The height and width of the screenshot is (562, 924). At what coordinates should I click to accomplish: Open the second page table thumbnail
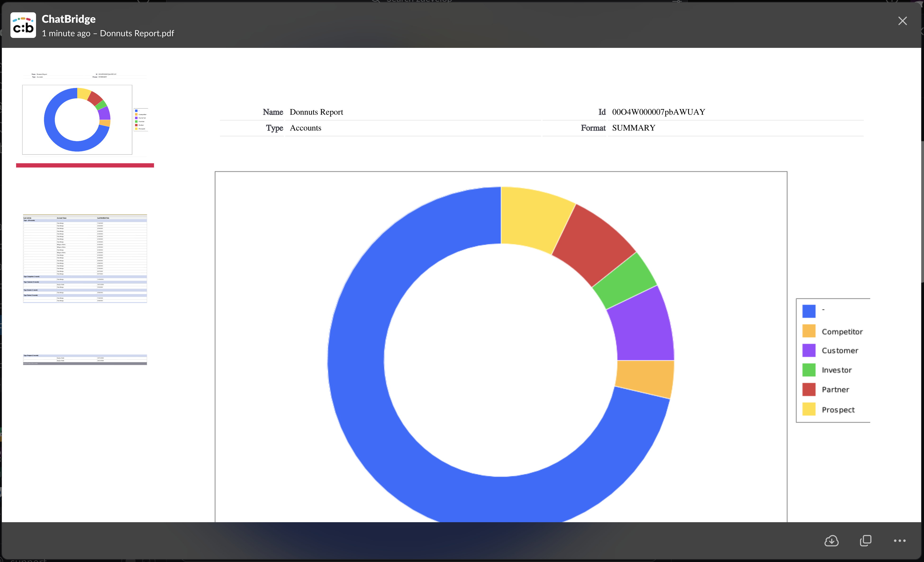[x=85, y=258]
